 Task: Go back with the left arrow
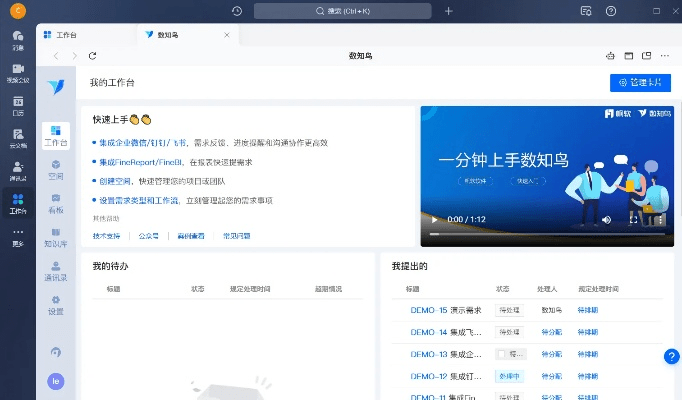(56, 56)
